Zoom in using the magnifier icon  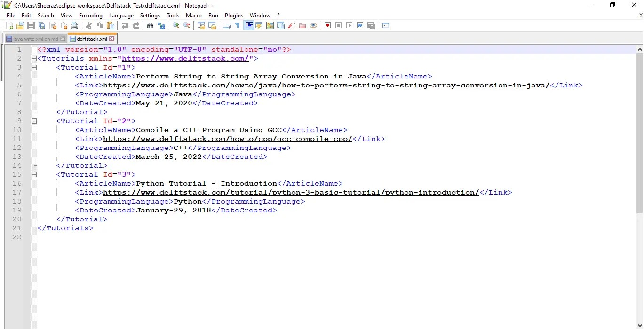(175, 25)
